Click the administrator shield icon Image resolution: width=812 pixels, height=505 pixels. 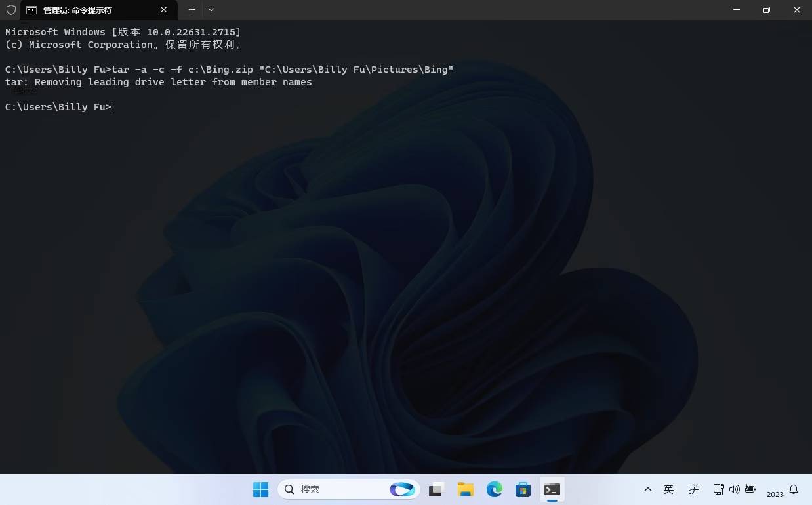[x=10, y=10]
